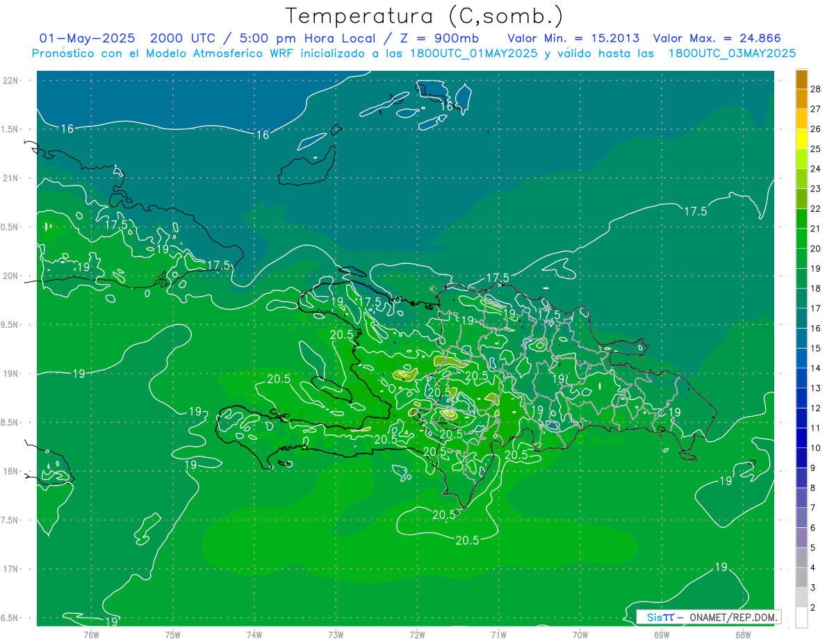Pick the green swatch between 20 and 21
The width and height of the screenshot is (834, 644).
coord(801,238)
